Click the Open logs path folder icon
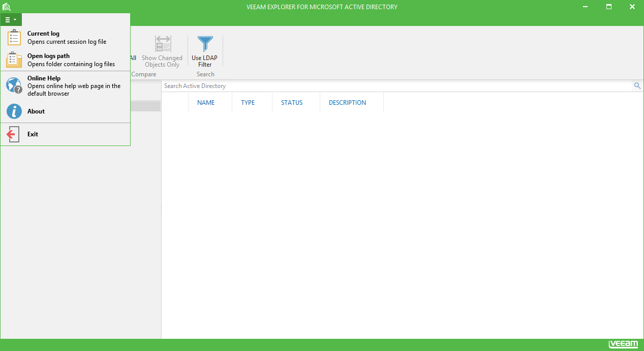 [x=14, y=60]
